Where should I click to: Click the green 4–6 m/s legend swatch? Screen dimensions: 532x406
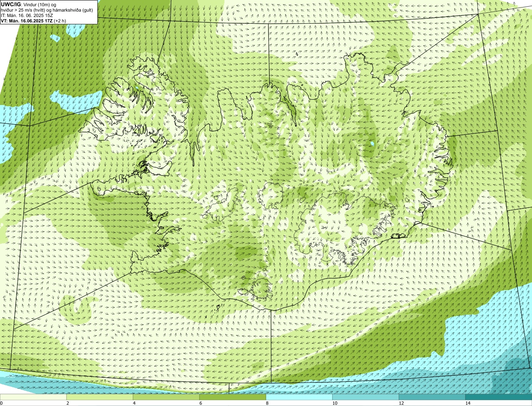click(166, 397)
